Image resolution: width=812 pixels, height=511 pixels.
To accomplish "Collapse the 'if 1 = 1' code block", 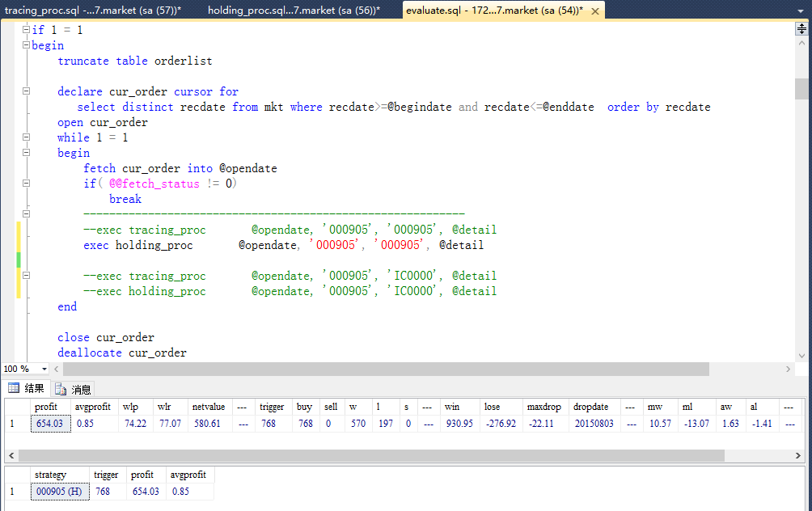I will (x=26, y=30).
